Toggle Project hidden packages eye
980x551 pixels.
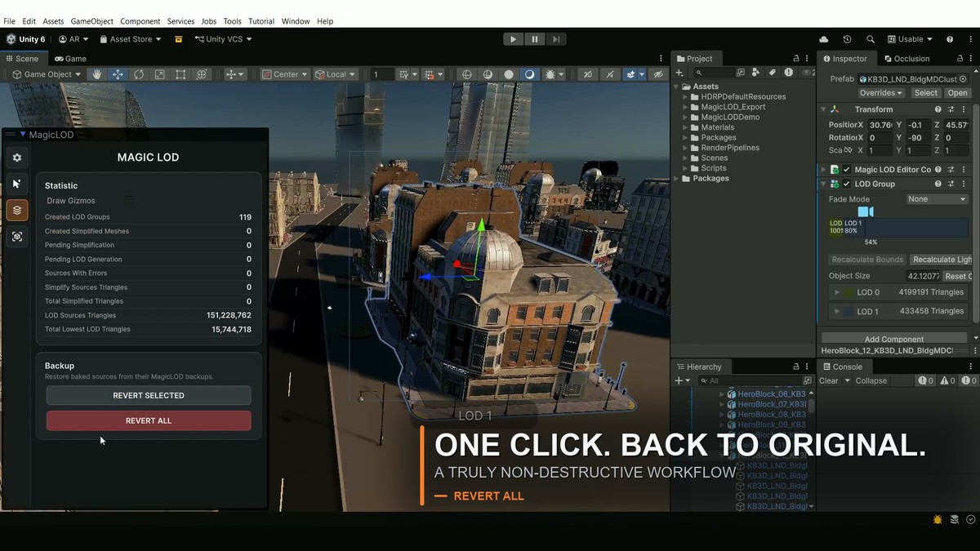(808, 73)
